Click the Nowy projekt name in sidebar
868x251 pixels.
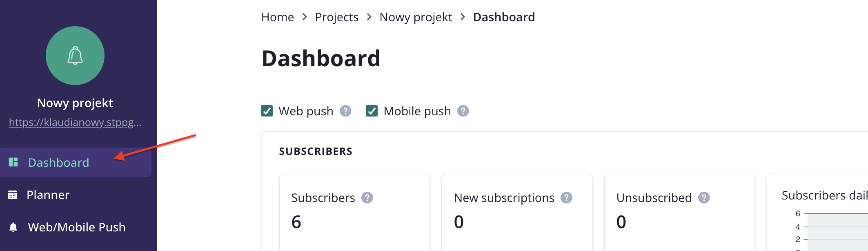coord(75,103)
